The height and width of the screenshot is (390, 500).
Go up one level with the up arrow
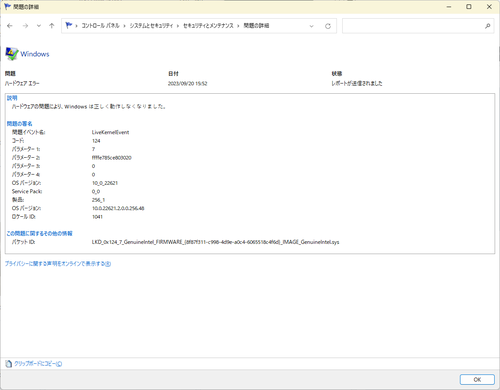51,26
